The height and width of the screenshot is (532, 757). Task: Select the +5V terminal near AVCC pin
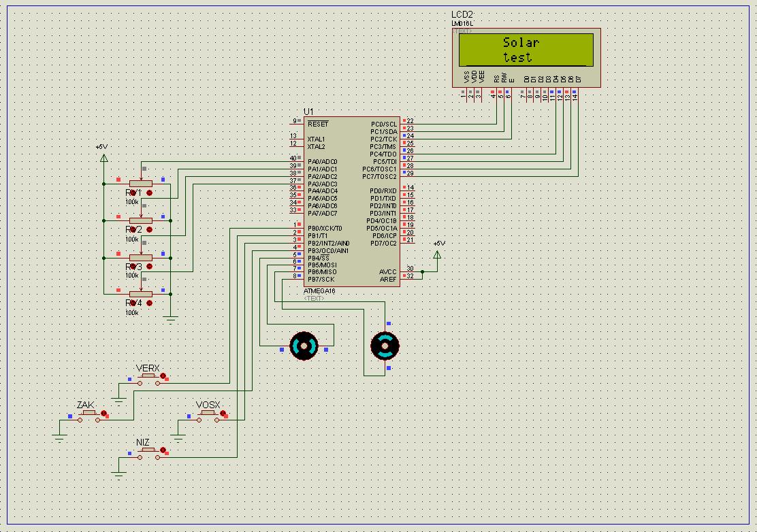click(x=437, y=254)
